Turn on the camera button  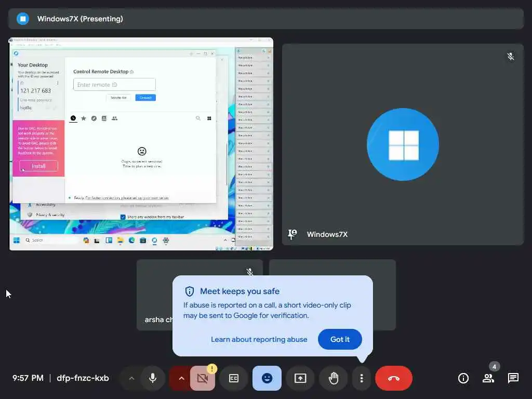tap(203, 378)
